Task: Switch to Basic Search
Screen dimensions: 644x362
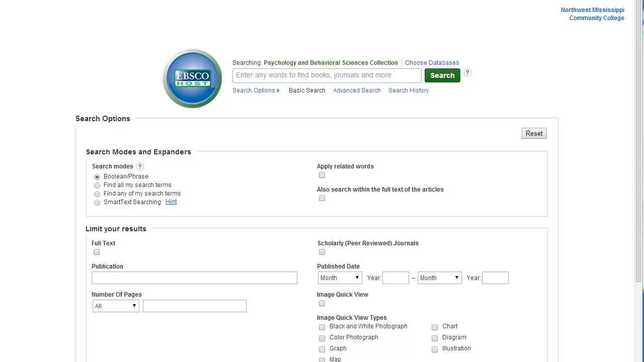Action: click(307, 90)
